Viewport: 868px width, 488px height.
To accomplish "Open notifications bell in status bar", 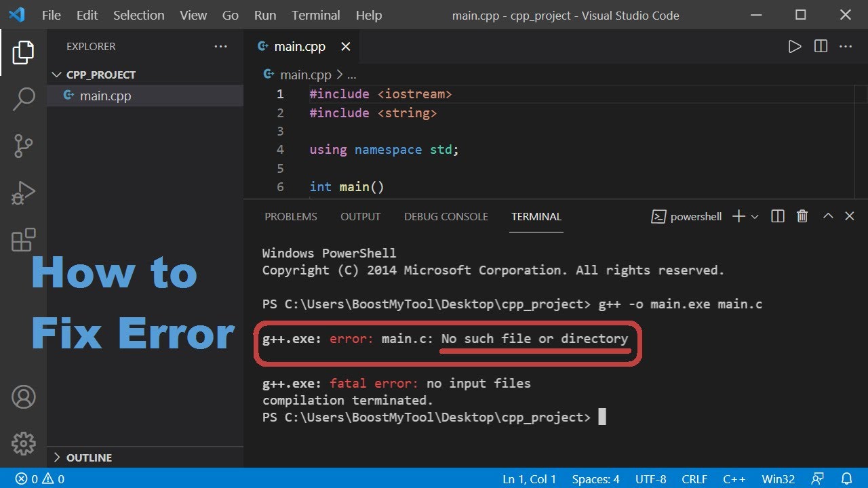I will [x=846, y=479].
